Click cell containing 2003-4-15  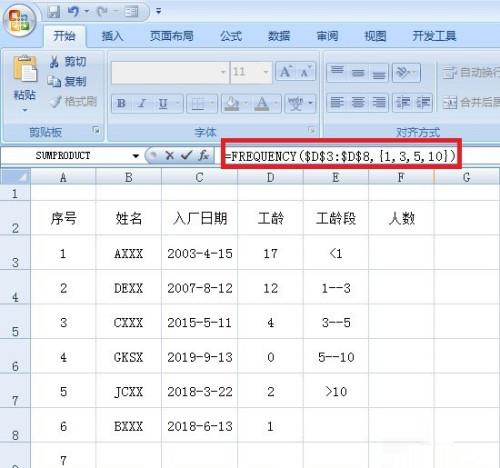[x=200, y=254]
